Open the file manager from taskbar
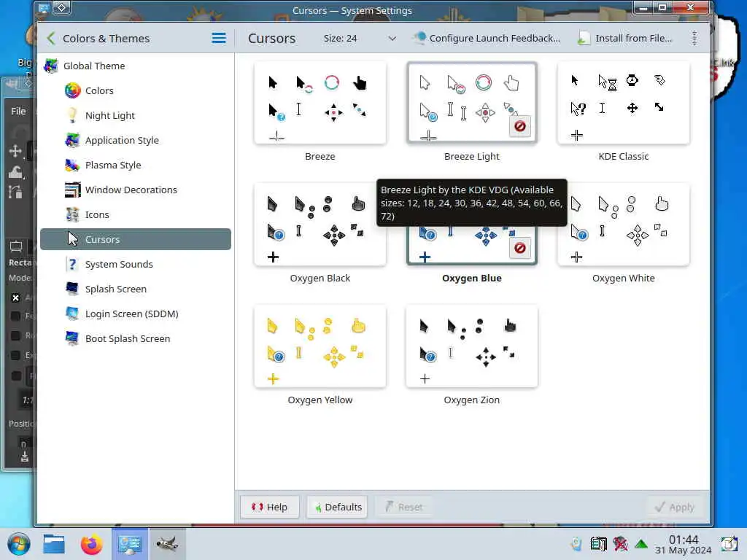The height and width of the screenshot is (560, 747). point(54,544)
